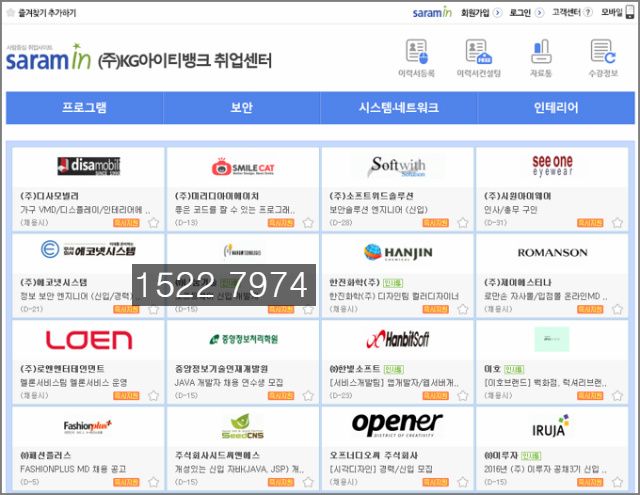Screen dimensions: 640x495
Task: Open the 이력서컨설팅 resume consulting icon
Action: [x=479, y=52]
